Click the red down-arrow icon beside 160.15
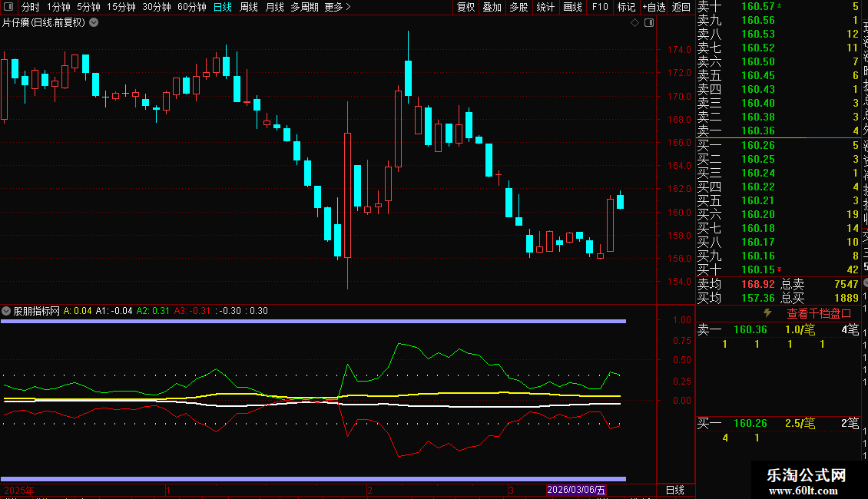868x499 pixels. point(780,269)
